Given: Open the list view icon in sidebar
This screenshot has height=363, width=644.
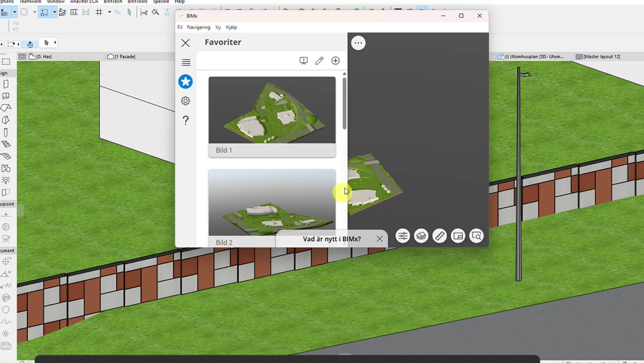Looking at the screenshot, I should click(185, 62).
